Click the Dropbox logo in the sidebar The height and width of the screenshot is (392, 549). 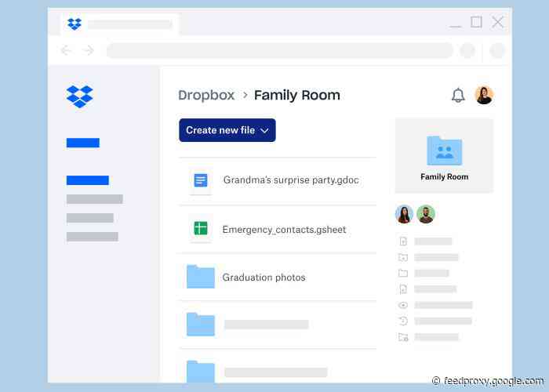coord(80,96)
